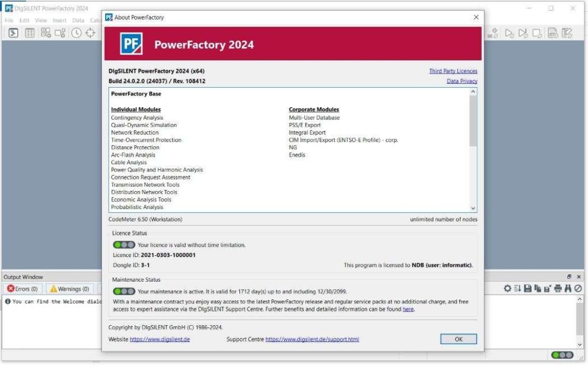Click the modules list scrollbar thumb
This screenshot has height=366, width=588.
click(473, 120)
